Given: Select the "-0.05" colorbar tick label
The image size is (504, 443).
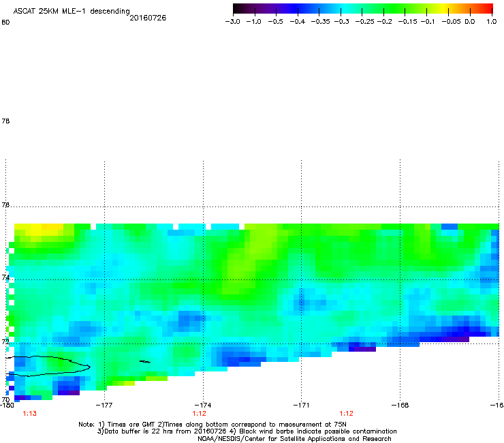Looking at the screenshot, I should tap(451, 22).
